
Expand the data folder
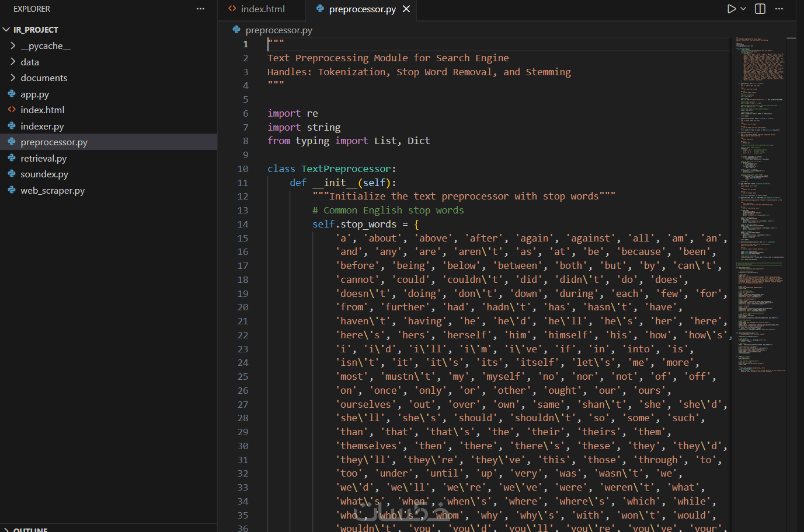(x=30, y=62)
